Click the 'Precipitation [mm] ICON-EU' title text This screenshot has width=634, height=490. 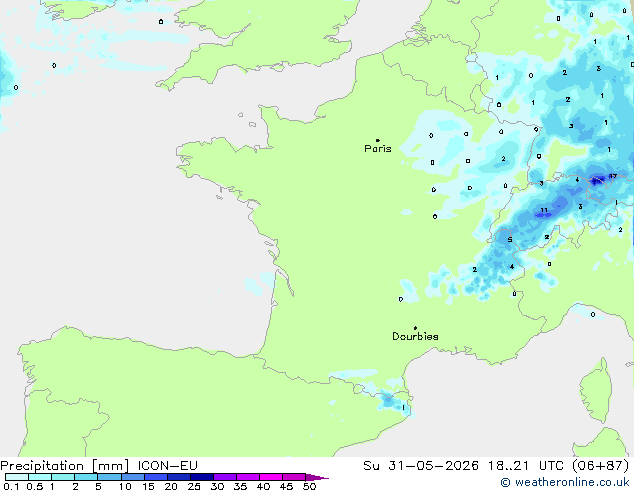(x=99, y=466)
